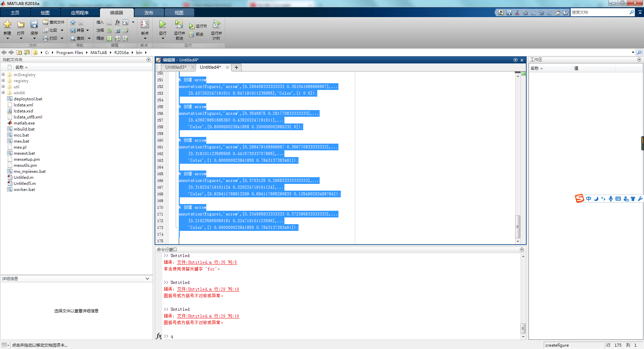Toggle Sogou input Chinese/English mode (中)
The width and height of the screenshot is (644, 349).
[589, 199]
